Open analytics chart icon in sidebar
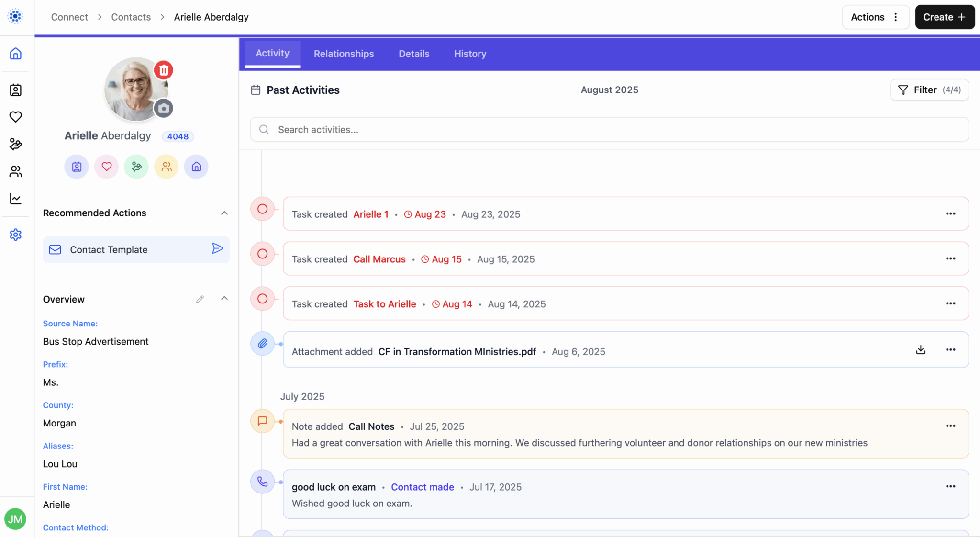Image resolution: width=980 pixels, height=538 pixels. pyautogui.click(x=16, y=199)
